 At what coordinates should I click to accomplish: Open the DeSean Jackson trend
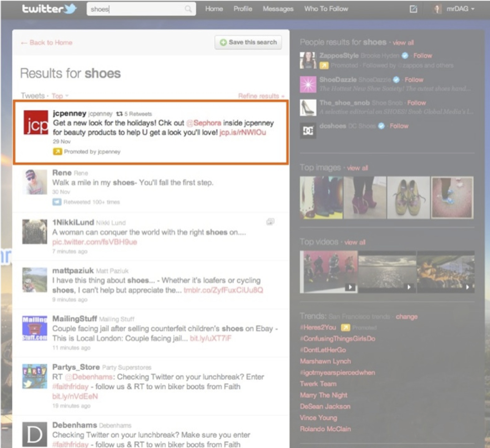click(325, 406)
